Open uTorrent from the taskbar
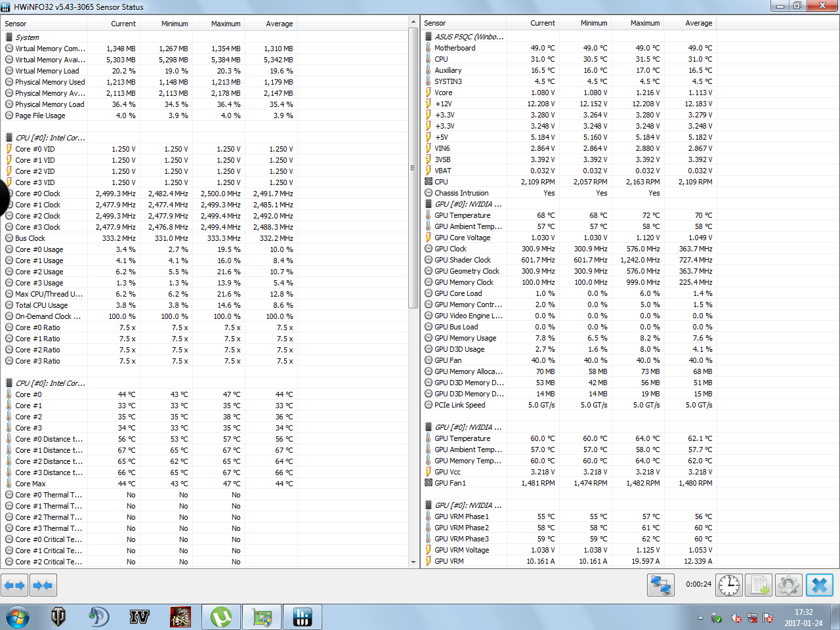840x630 pixels. 221,617
